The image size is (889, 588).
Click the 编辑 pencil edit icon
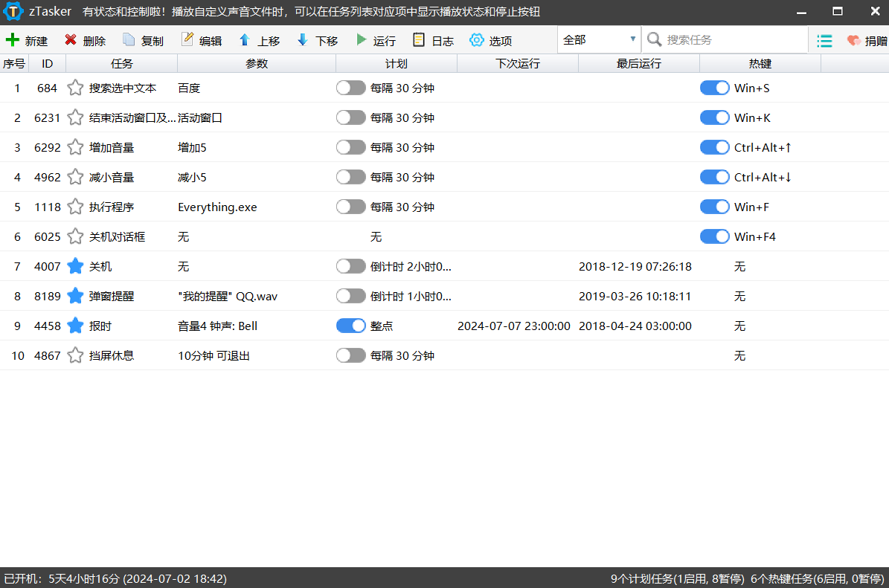pos(187,39)
